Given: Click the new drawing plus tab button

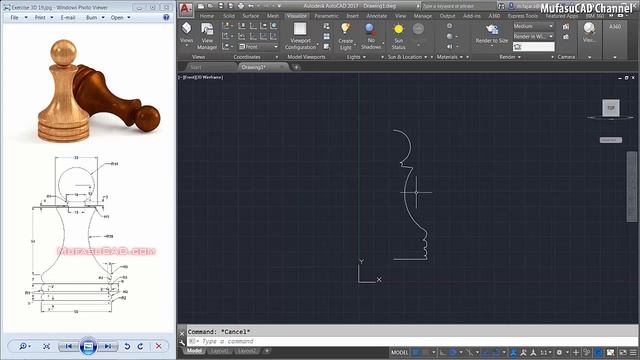Looking at the screenshot, I should (296, 67).
